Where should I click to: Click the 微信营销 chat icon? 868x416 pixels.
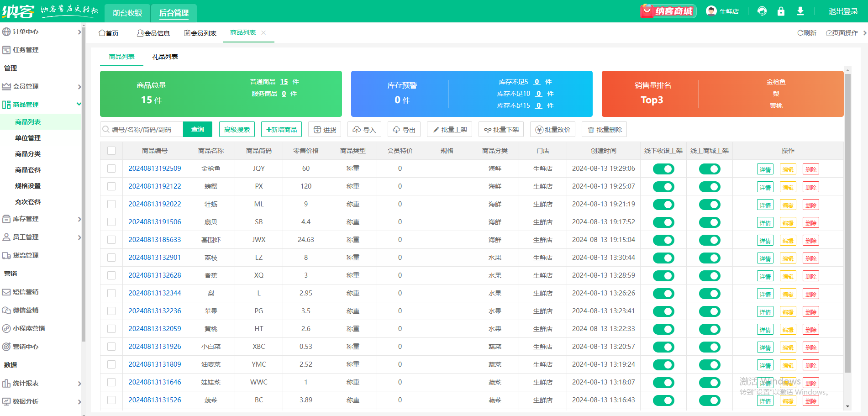[x=6, y=310]
